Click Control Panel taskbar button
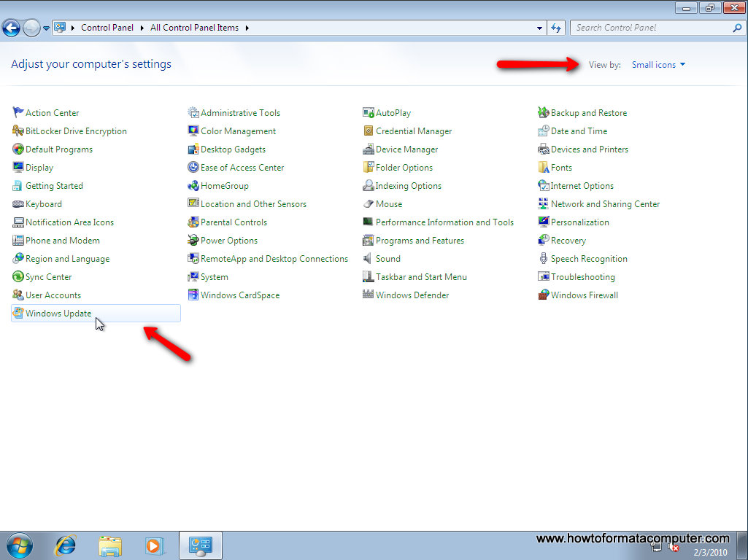This screenshot has height=560, width=748. coord(201,545)
